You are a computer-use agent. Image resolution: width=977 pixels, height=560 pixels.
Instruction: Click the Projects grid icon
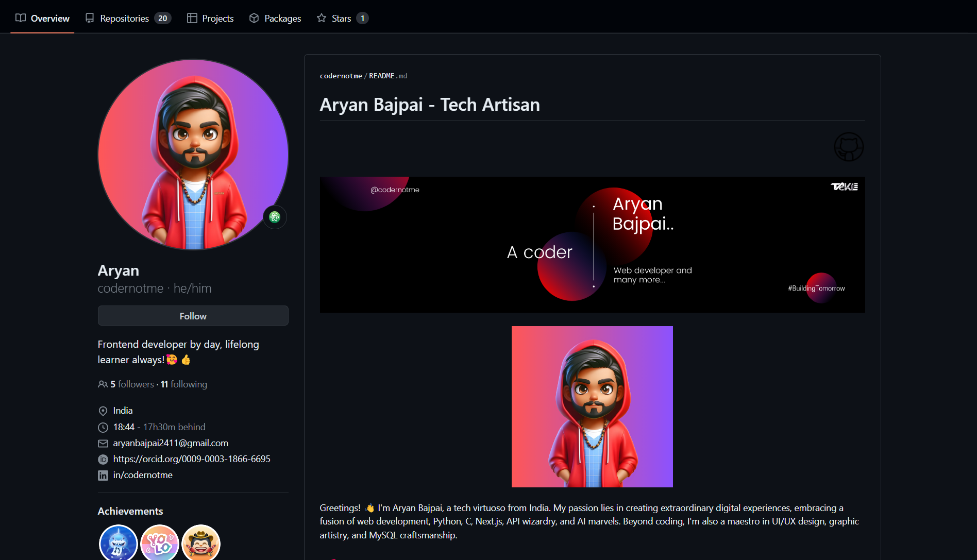pyautogui.click(x=191, y=18)
